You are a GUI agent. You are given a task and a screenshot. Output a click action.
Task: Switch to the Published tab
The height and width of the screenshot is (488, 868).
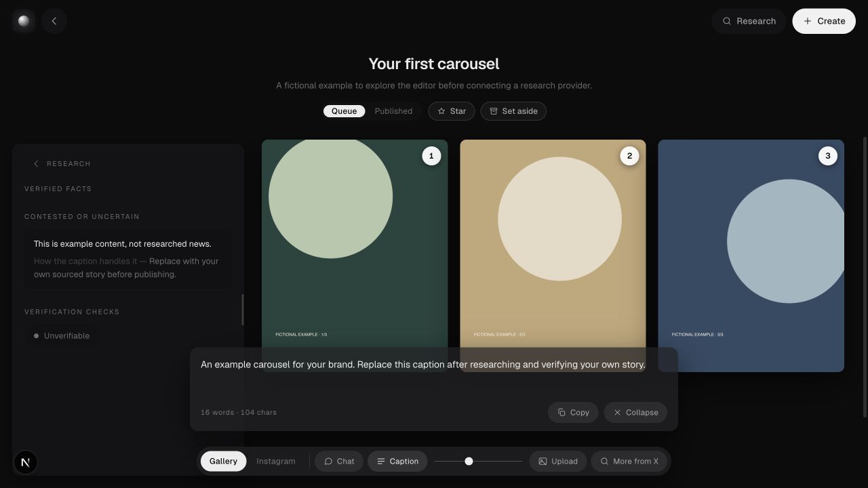point(393,111)
